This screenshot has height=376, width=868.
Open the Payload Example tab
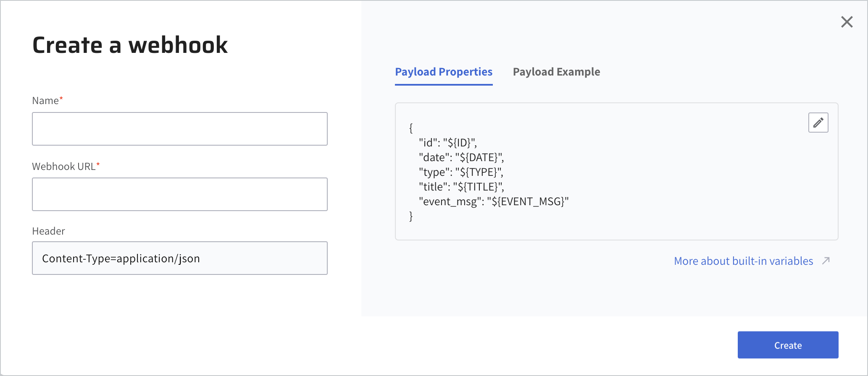[556, 72]
